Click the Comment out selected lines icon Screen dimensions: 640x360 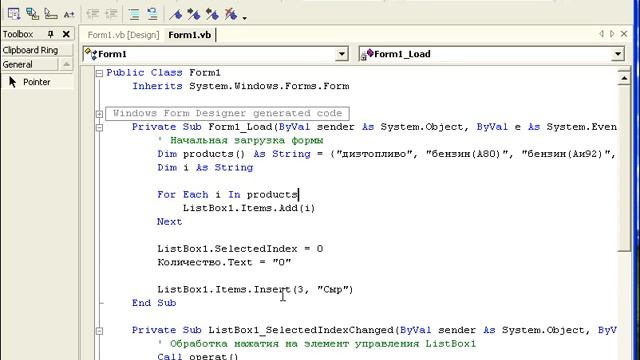pos(134,14)
